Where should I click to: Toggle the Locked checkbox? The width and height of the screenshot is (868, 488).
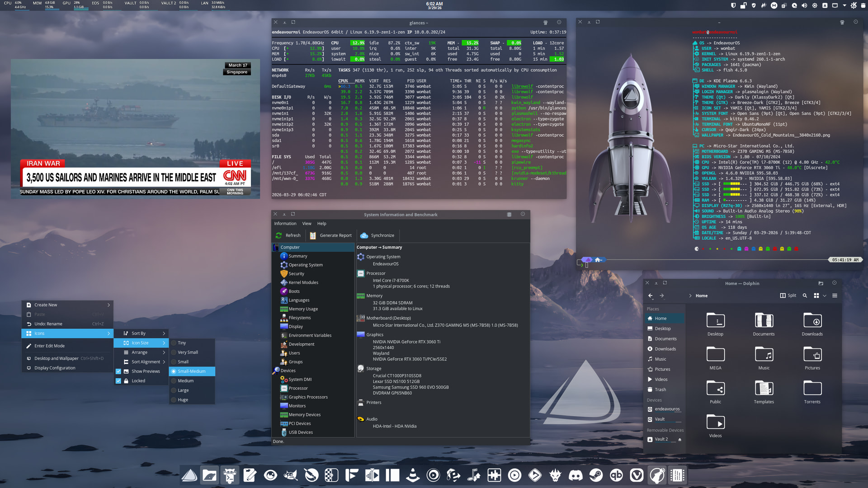(118, 381)
